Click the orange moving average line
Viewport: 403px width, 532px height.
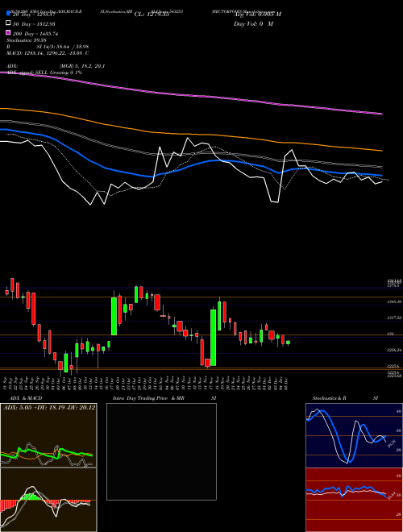pyautogui.click(x=190, y=135)
